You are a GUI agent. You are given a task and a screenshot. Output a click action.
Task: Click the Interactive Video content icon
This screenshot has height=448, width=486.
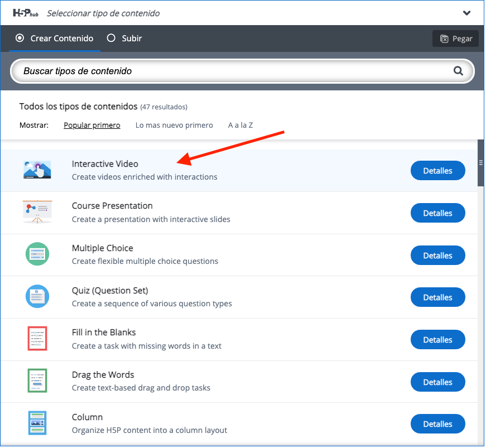coord(37,170)
